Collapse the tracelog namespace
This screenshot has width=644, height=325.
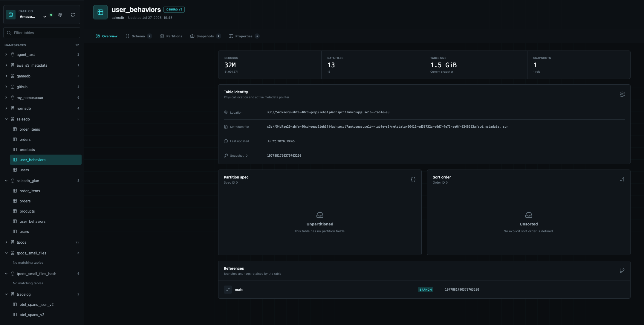(6, 294)
